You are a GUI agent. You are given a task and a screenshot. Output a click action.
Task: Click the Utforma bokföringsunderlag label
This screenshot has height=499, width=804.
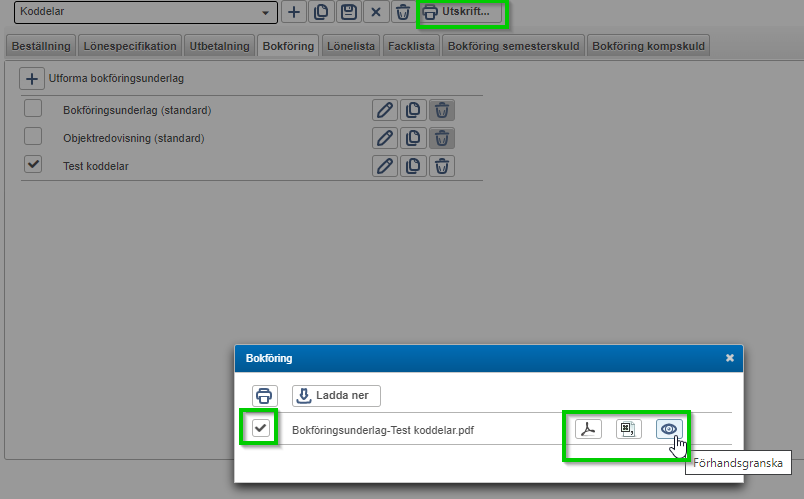click(x=116, y=78)
